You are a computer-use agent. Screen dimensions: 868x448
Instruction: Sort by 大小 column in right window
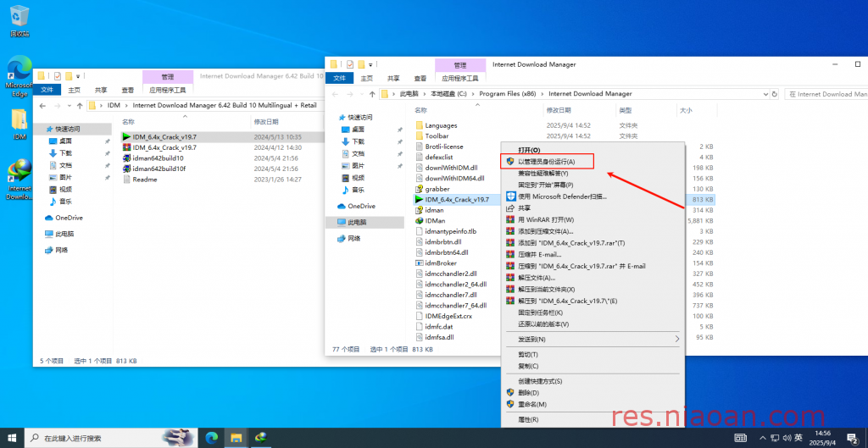685,111
